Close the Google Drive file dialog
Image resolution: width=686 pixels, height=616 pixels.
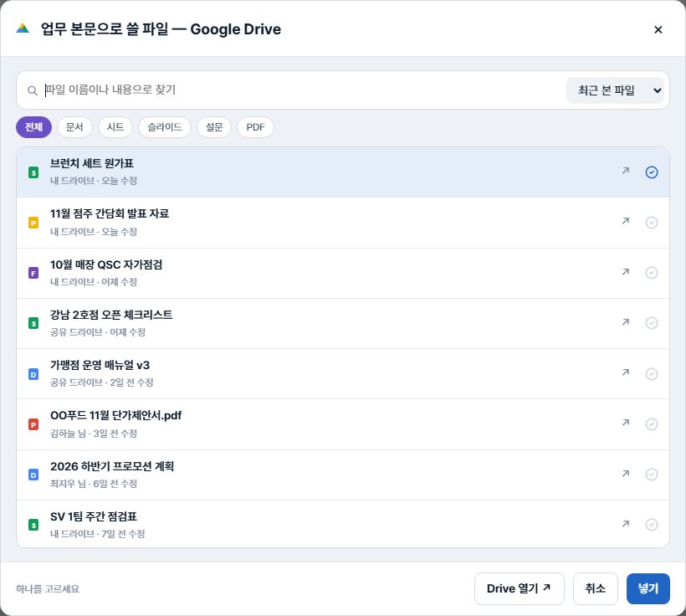(658, 29)
